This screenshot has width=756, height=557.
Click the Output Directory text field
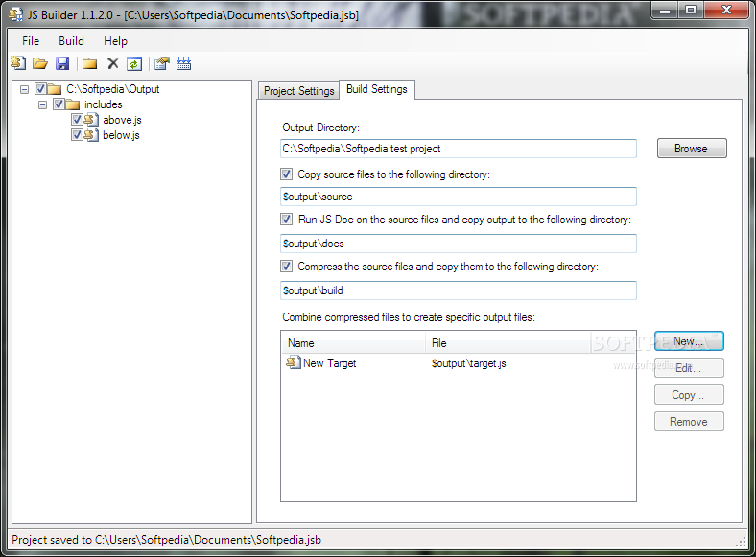click(x=459, y=149)
